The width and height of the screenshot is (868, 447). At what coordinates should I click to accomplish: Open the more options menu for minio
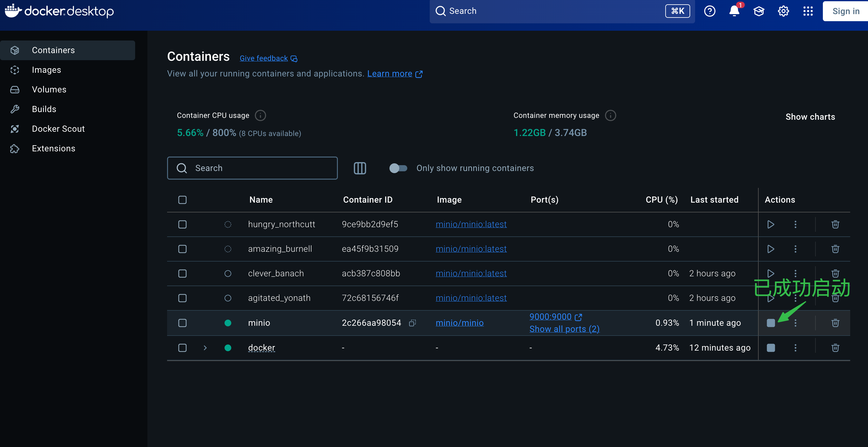pos(795,323)
